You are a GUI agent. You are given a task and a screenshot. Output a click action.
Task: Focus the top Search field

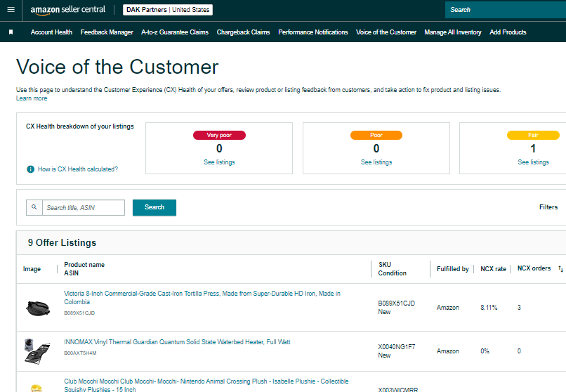tap(506, 10)
